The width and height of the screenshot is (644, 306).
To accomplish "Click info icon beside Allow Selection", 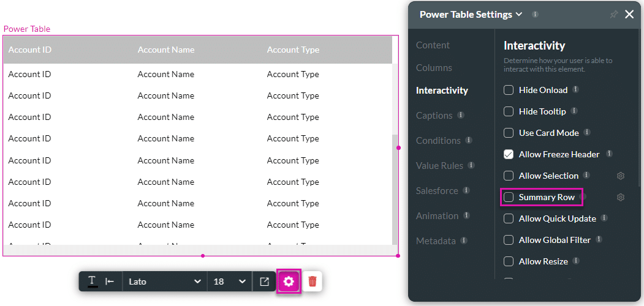I will [x=587, y=175].
